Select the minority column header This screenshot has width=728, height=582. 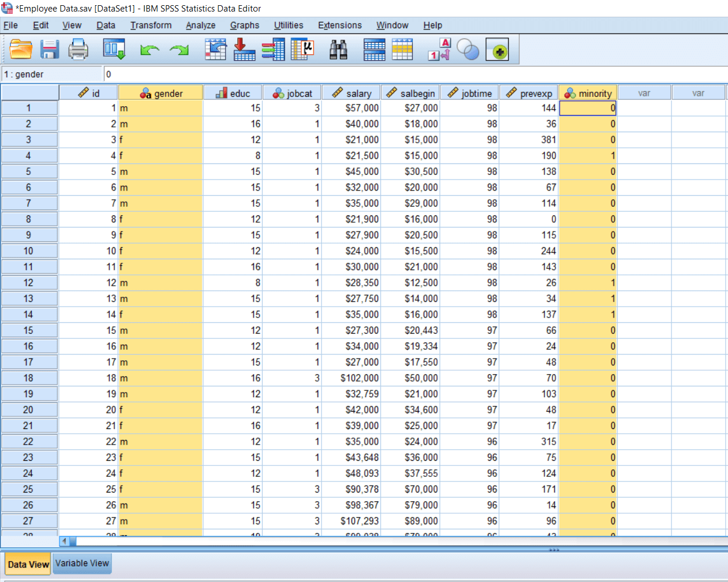588,93
